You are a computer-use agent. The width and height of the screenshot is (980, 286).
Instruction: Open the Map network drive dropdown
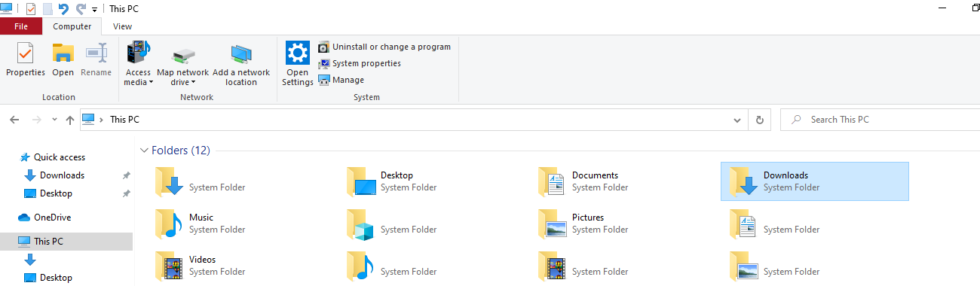point(182,64)
